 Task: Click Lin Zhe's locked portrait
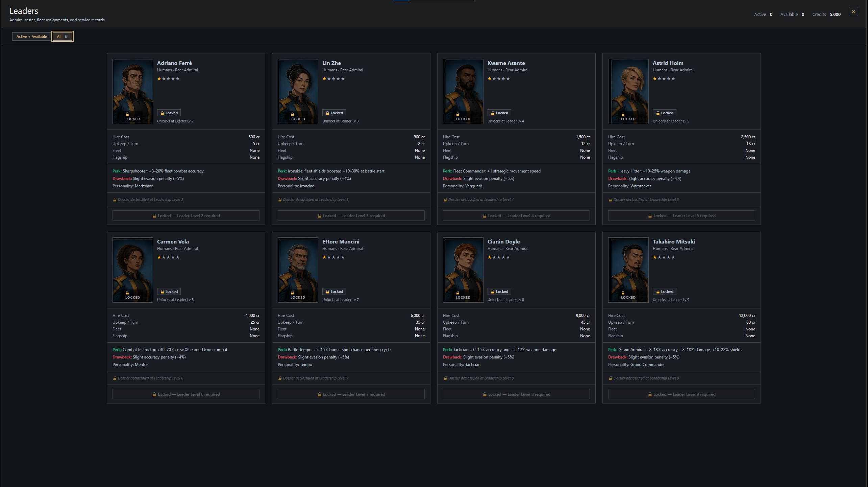pos(298,91)
